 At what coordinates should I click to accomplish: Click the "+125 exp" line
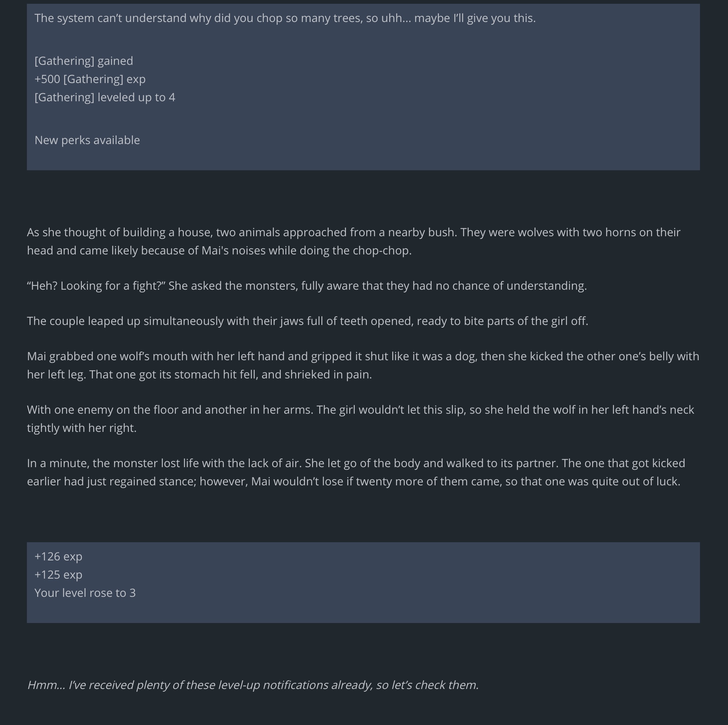(58, 574)
